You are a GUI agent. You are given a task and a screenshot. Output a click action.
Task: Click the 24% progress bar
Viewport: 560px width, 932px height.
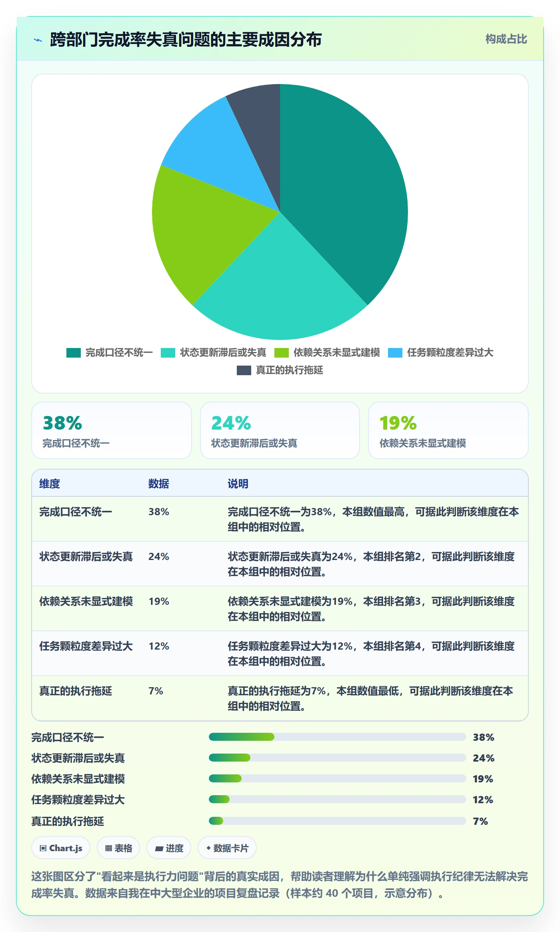click(x=338, y=758)
